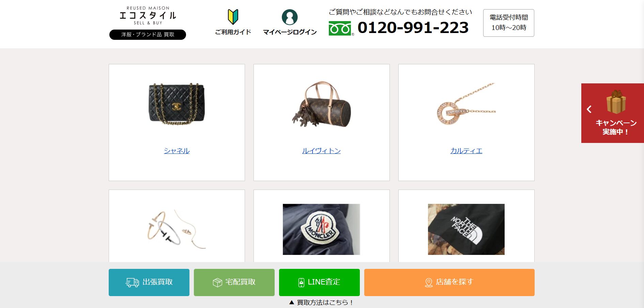Select the North Face product thumbnail
Image resolution: width=644 pixels, height=308 pixels.
tap(466, 229)
